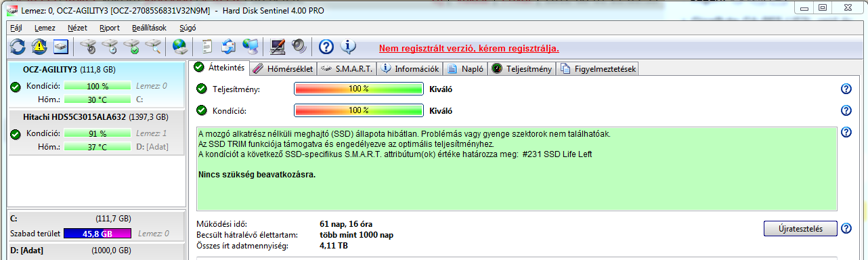The height and width of the screenshot is (260, 868).
Task: Click the Újratesztelés button
Action: pyautogui.click(x=800, y=228)
